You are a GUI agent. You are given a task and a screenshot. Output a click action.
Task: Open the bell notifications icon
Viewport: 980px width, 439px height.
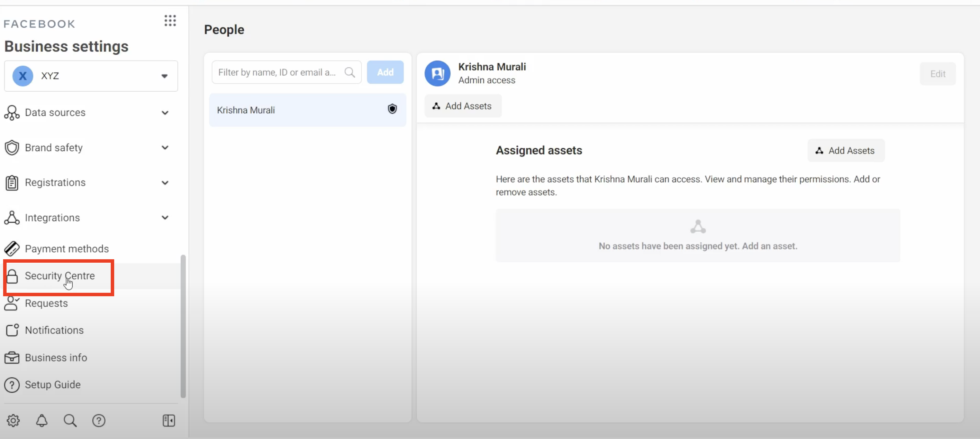coord(42,420)
